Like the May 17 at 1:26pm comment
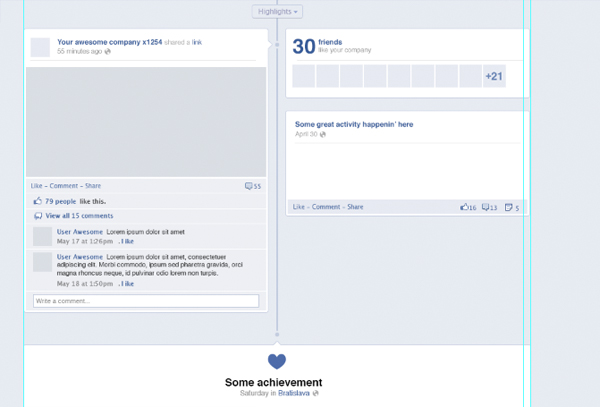This screenshot has height=407, width=600. pos(127,241)
